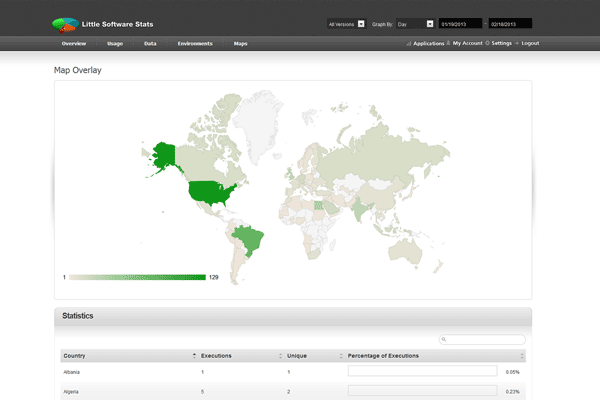Click the Little Software Stats logo
Screen dimensions: 600x400
66,23
